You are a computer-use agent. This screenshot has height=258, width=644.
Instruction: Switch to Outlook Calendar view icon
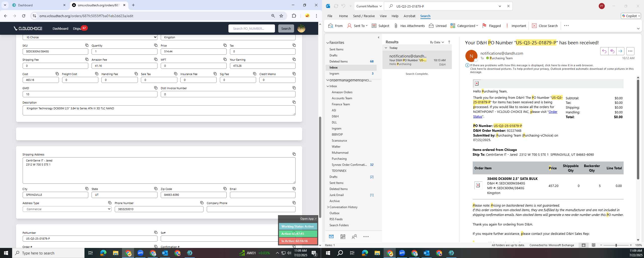[343, 237]
